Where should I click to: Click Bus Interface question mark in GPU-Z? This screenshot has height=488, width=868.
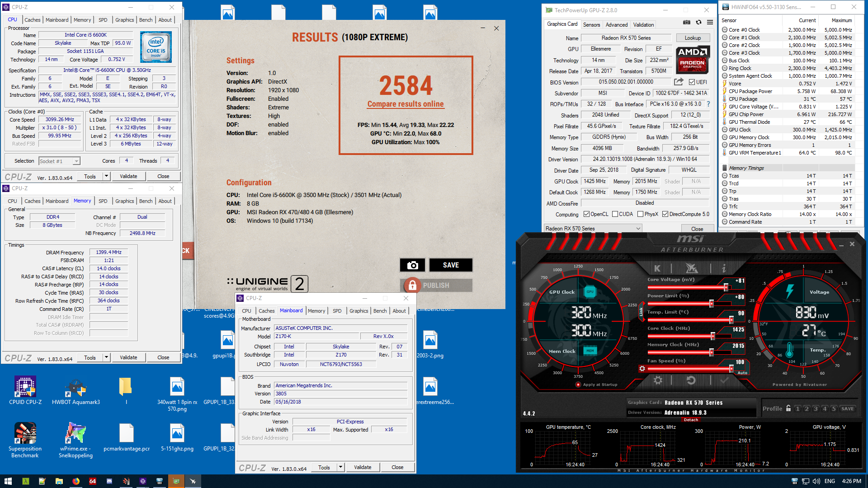(708, 104)
